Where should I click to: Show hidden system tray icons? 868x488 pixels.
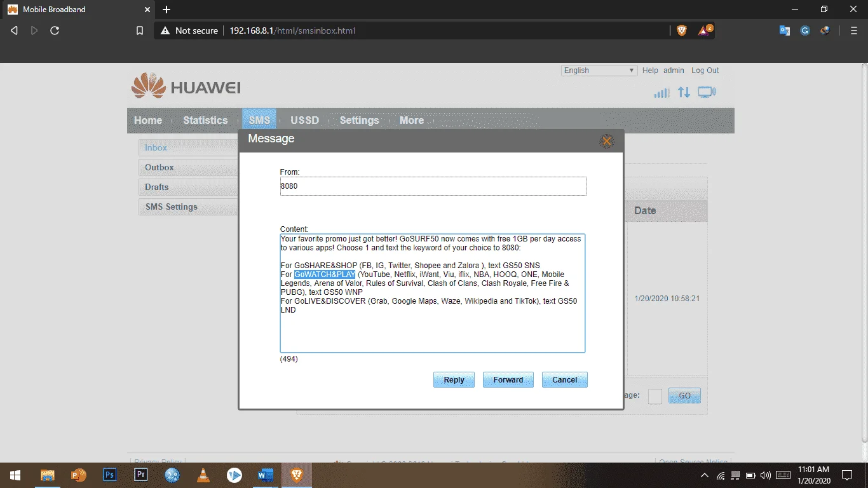point(704,475)
